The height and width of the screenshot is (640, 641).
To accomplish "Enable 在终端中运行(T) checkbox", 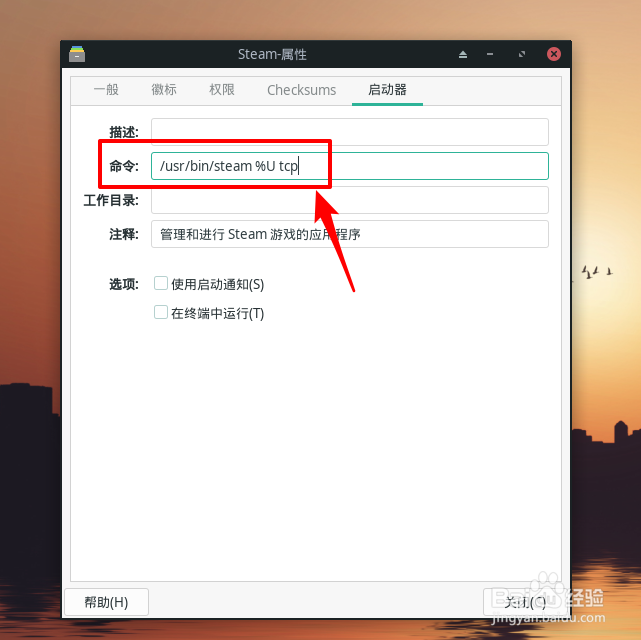I will 161,312.
